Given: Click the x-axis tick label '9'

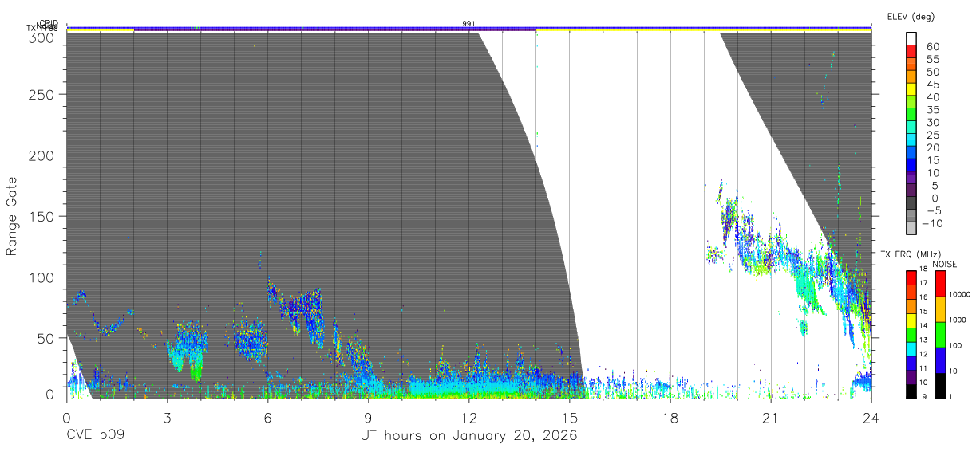Looking at the screenshot, I should [x=368, y=416].
